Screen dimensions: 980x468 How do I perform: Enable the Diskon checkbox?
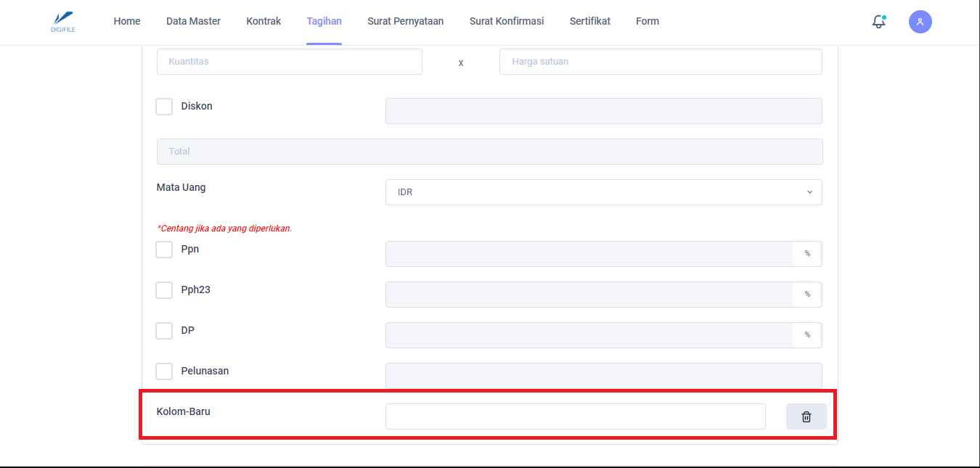point(164,107)
